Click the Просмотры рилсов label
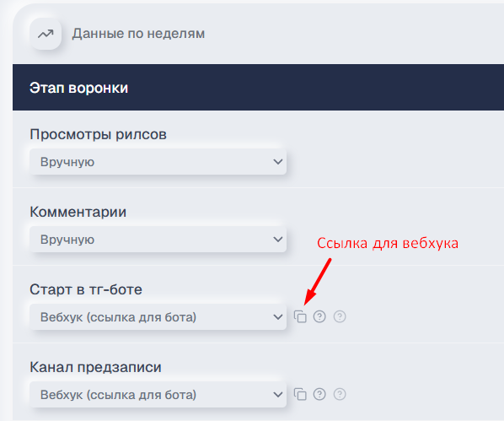 (x=98, y=134)
